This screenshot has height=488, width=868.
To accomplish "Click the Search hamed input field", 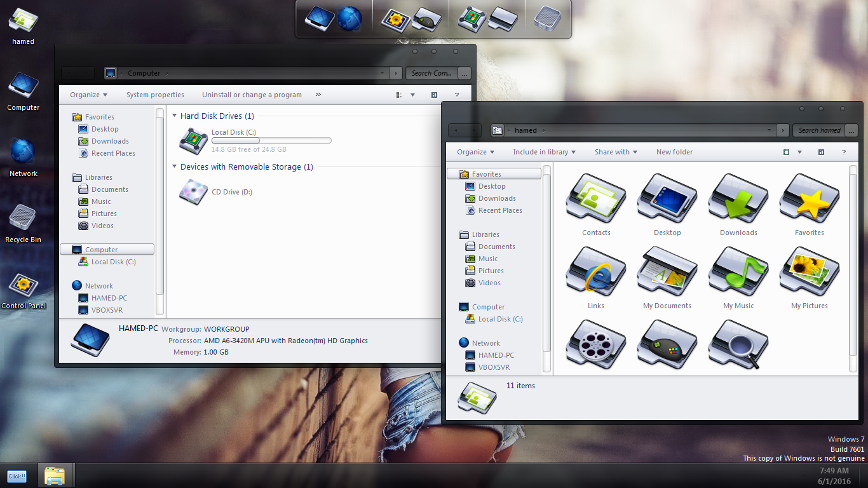I will (819, 130).
